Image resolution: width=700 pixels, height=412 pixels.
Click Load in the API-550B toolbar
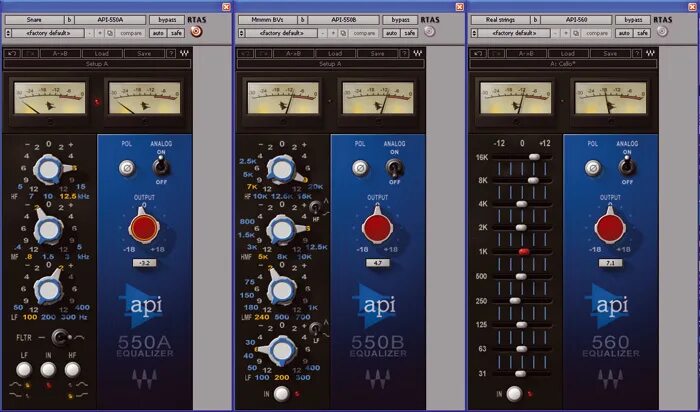click(x=335, y=54)
